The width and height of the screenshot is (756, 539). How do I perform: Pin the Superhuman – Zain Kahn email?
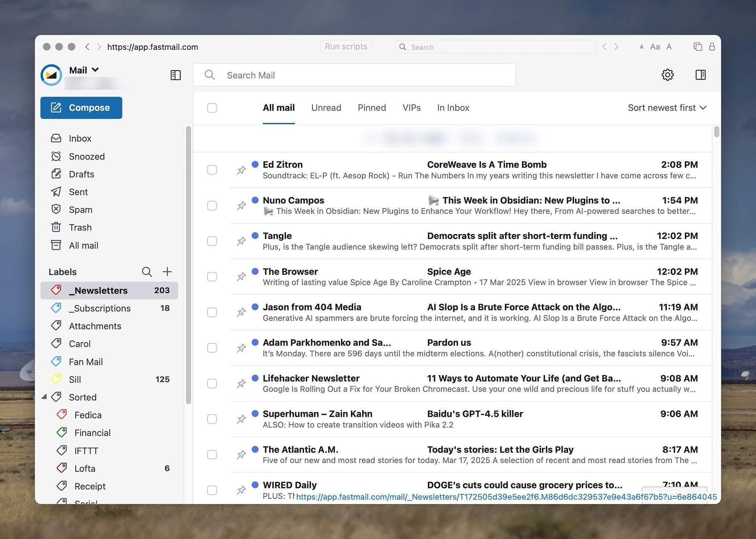241,419
